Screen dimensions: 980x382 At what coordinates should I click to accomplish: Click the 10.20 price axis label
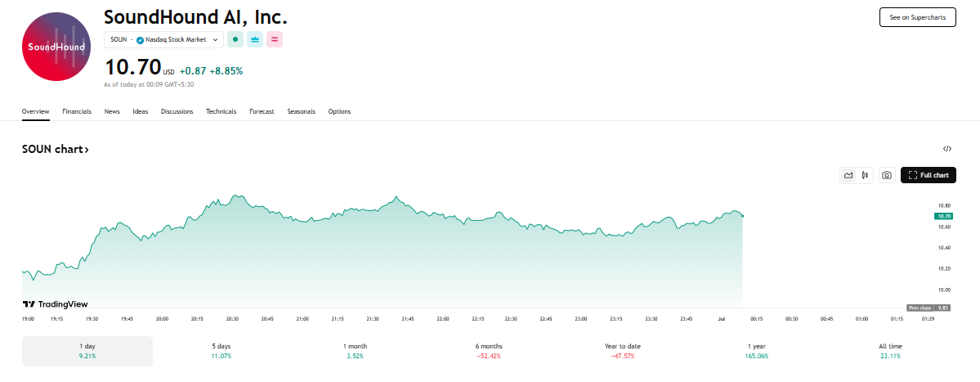944,269
